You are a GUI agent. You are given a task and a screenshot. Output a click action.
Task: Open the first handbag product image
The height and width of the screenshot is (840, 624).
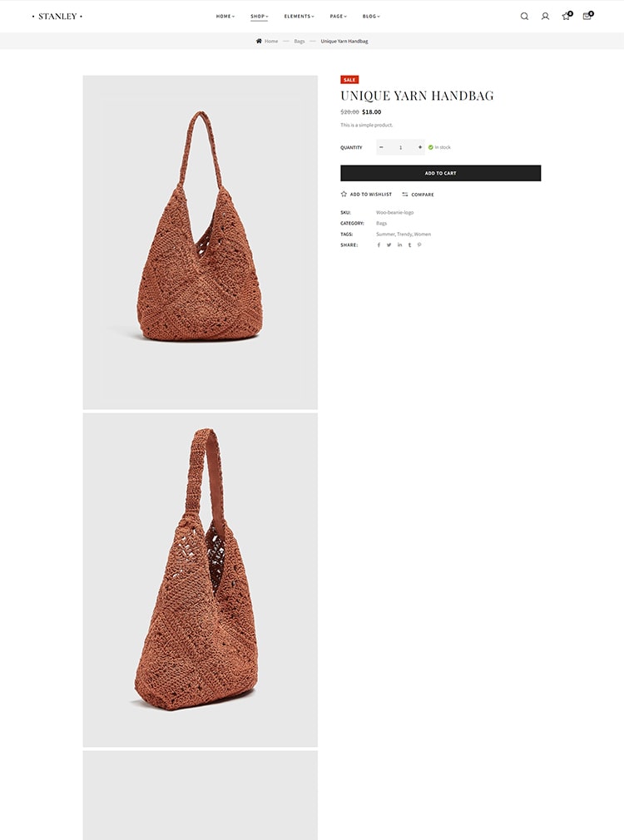[200, 242]
